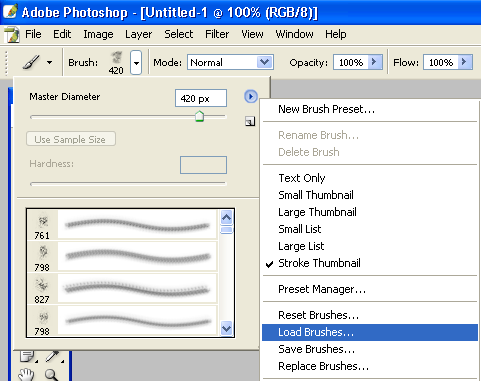Image resolution: width=481 pixels, height=381 pixels.
Task: Open the File menu
Action: coord(33,34)
